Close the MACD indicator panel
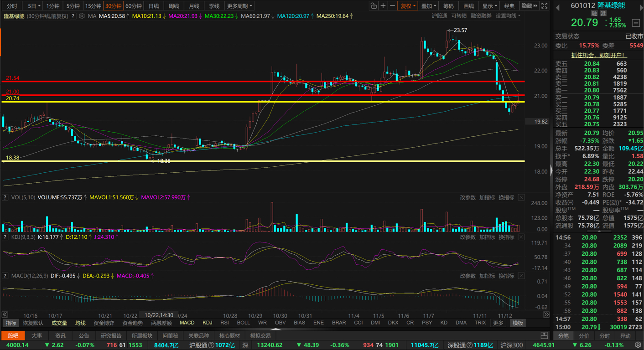This screenshot has width=644, height=350. click(x=521, y=276)
